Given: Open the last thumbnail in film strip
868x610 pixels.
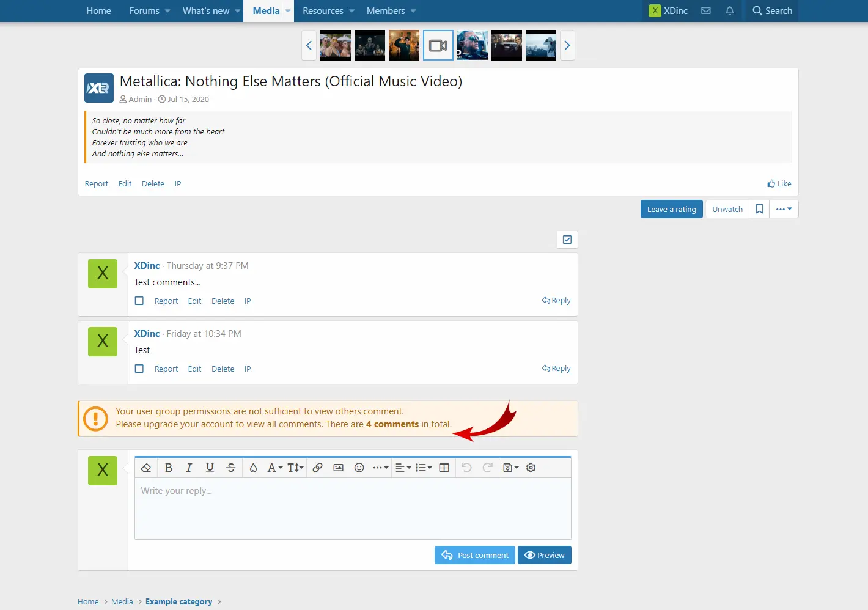Looking at the screenshot, I should point(541,45).
